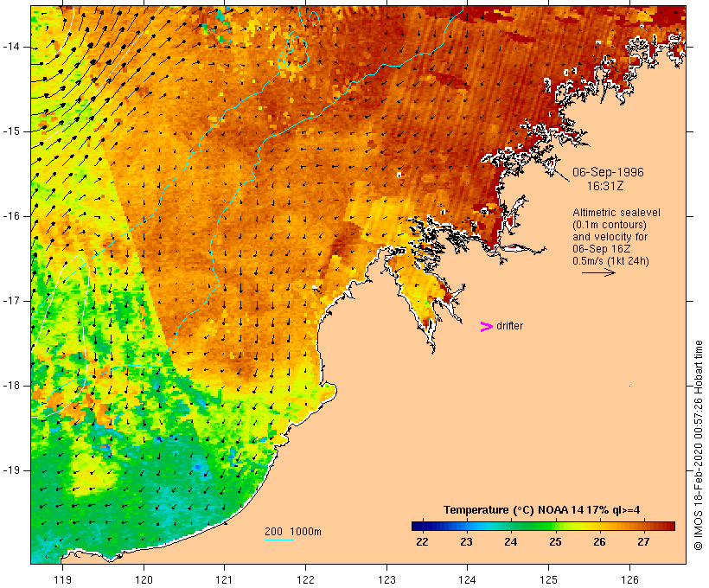Click the latitude axis label '-16'
The image size is (709, 588).
[x=11, y=216]
